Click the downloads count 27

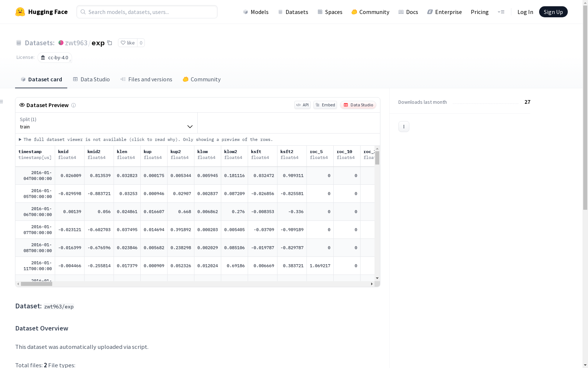coord(527,102)
